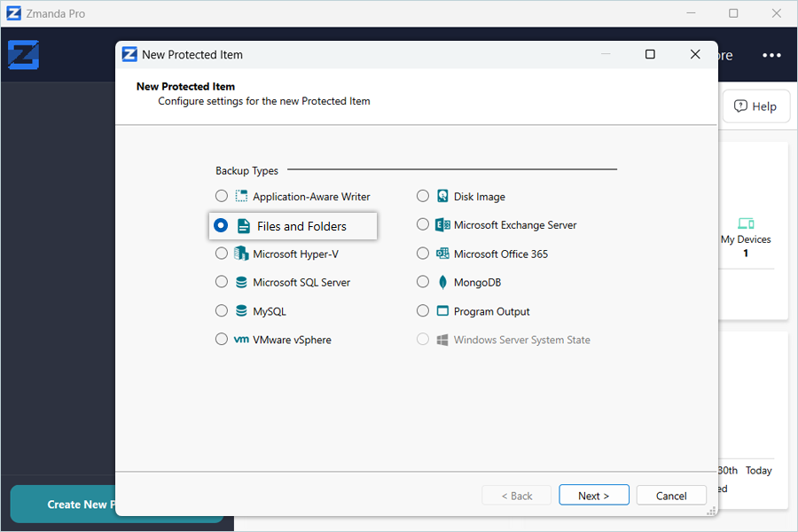Select the MySQL radio option
The height and width of the screenshot is (532, 798).
[222, 311]
